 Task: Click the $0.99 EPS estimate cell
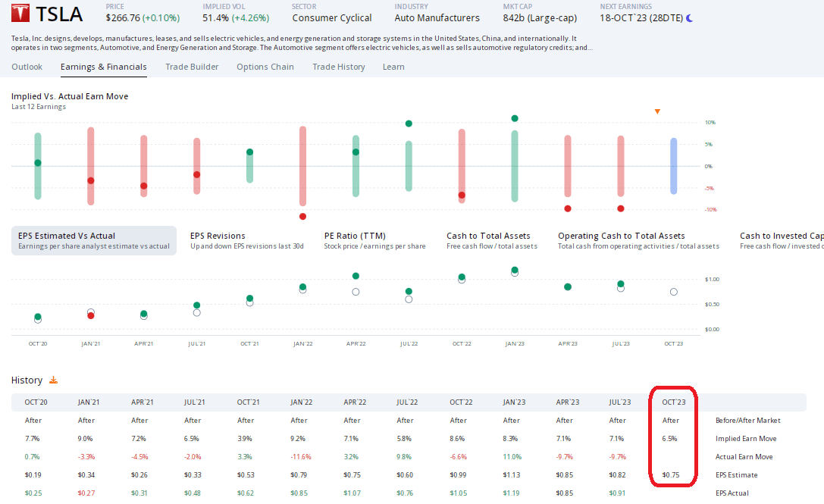tap(459, 475)
